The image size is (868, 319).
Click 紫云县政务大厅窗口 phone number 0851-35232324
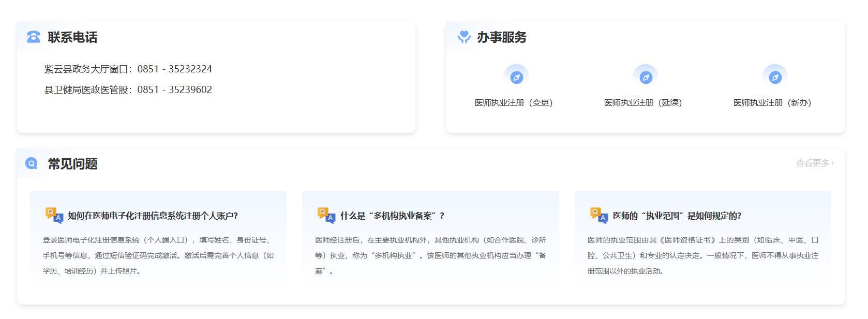[x=174, y=69]
